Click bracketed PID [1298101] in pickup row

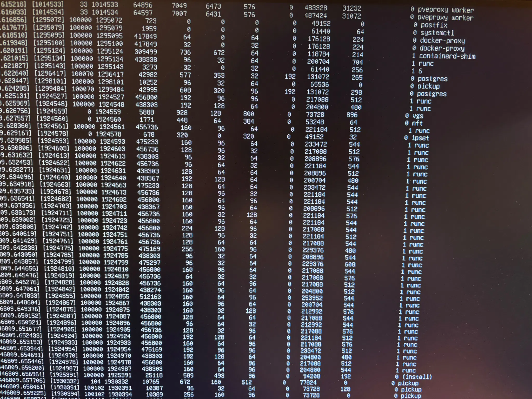point(50,81)
